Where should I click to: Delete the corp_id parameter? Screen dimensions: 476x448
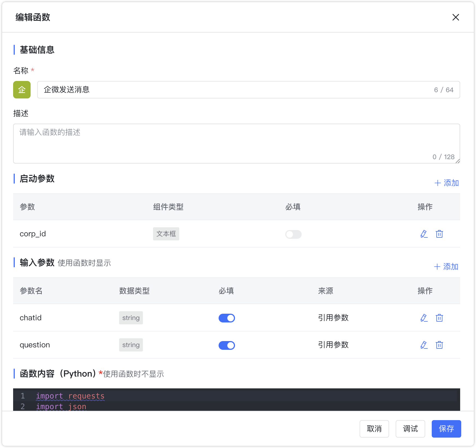(439, 234)
